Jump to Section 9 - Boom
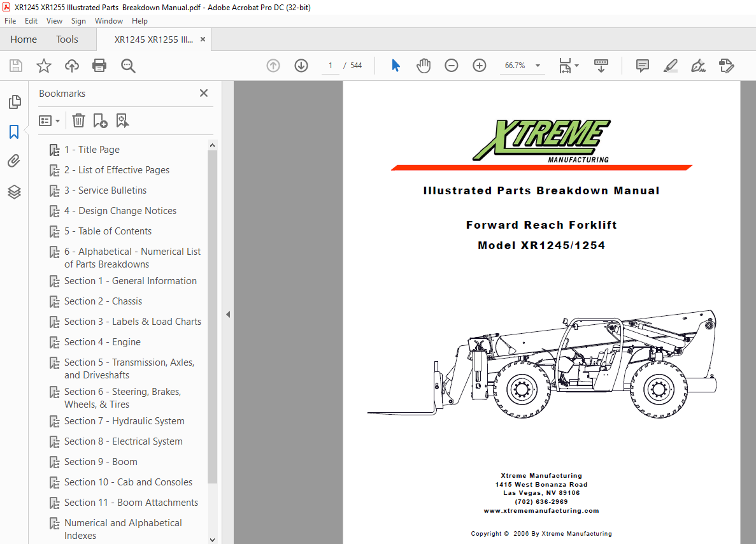Image resolution: width=756 pixels, height=544 pixels. pos(100,462)
